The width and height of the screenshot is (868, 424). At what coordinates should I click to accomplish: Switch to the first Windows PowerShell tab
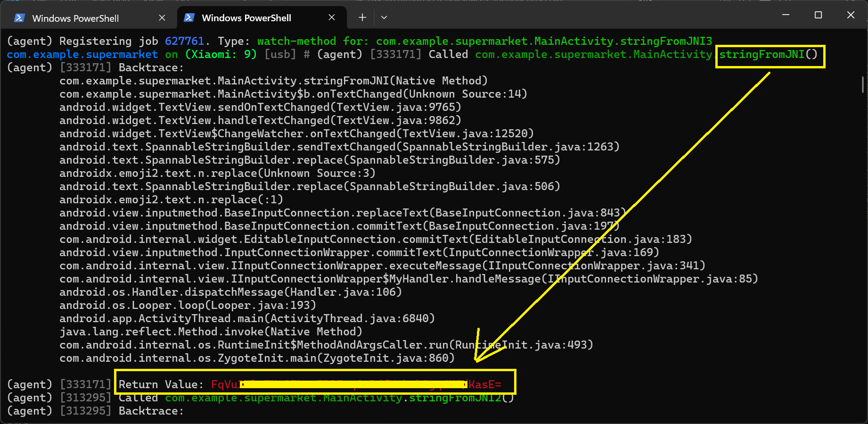coord(75,18)
